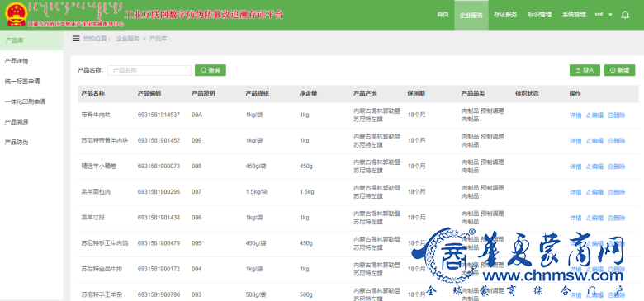This screenshot has width=644, height=301.
Task: Edit the product with key 009
Action: click(594, 141)
